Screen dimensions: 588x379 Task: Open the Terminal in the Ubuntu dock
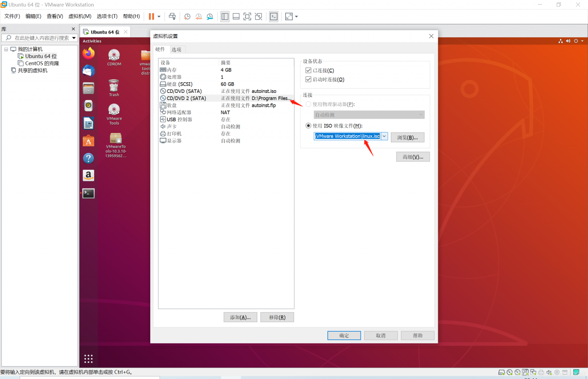click(89, 193)
